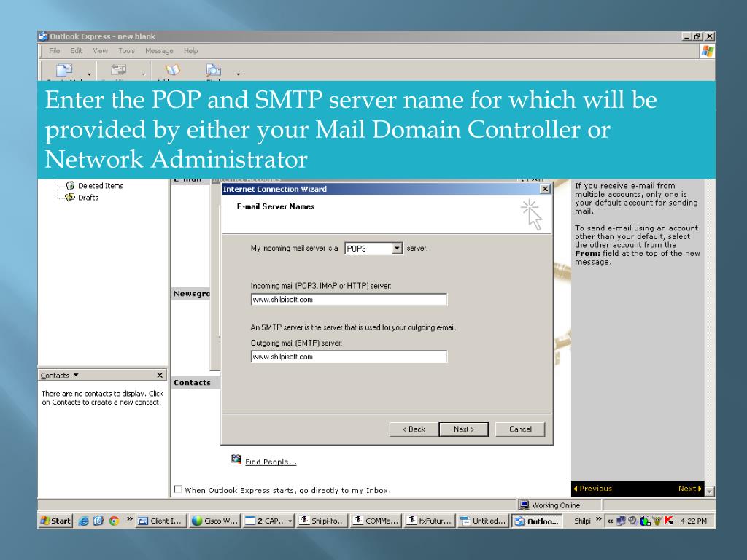Expand hidden system tray icons arrow
This screenshot has height=560, width=747.
click(610, 521)
